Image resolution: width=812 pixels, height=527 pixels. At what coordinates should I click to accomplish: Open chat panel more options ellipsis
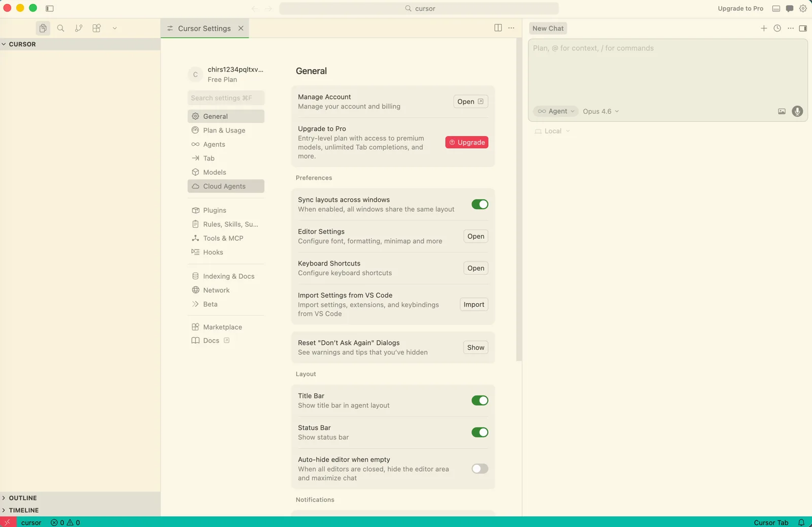[x=790, y=28]
